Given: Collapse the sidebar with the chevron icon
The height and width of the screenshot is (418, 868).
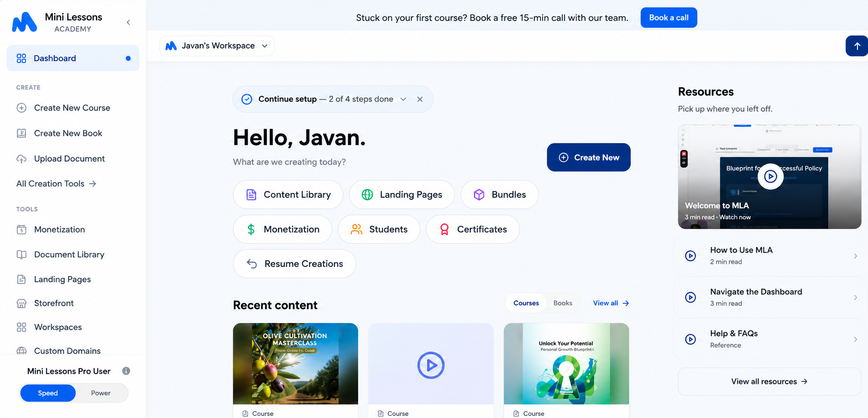Looking at the screenshot, I should tap(128, 23).
